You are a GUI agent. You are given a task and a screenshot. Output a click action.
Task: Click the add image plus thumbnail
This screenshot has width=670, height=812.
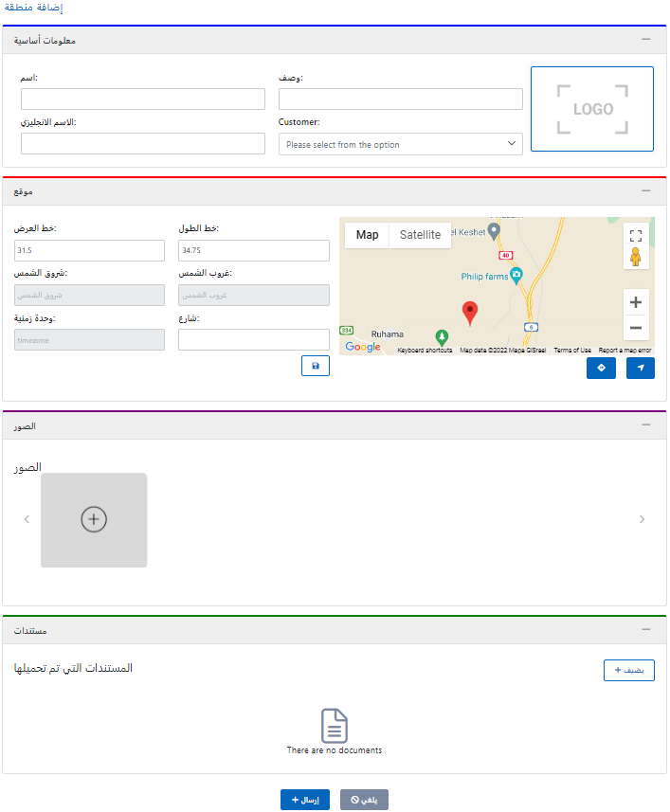tap(94, 519)
